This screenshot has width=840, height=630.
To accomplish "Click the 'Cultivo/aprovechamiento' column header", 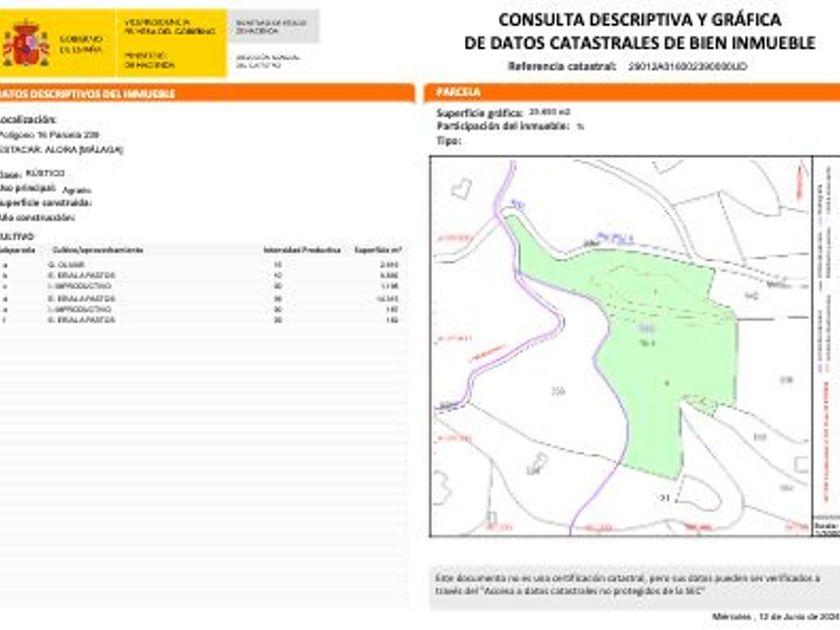I will click(x=98, y=250).
